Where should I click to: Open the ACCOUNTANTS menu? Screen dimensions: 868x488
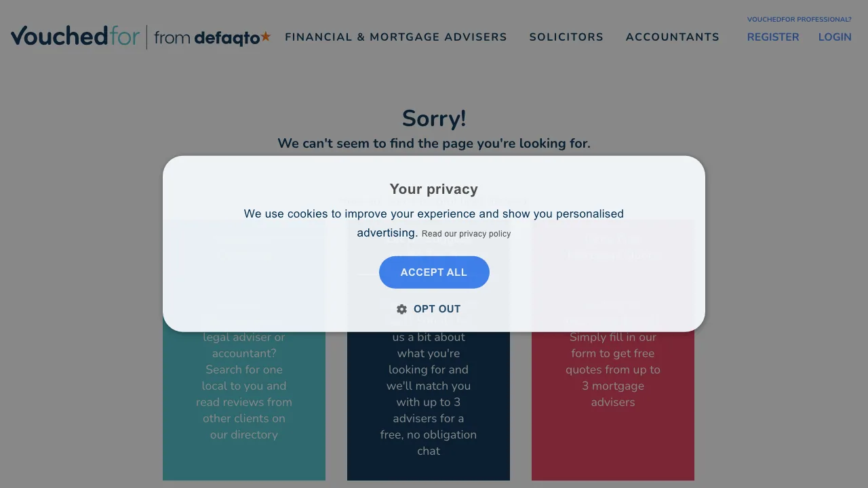672,37
